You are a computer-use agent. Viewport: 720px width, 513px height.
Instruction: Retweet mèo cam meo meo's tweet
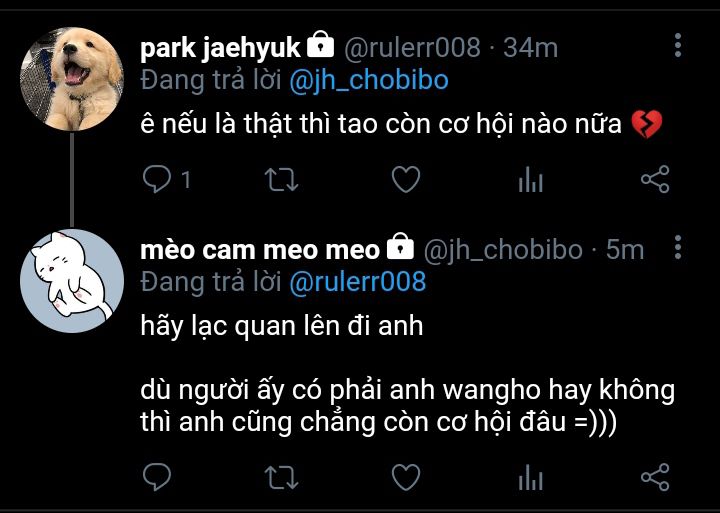tap(282, 477)
